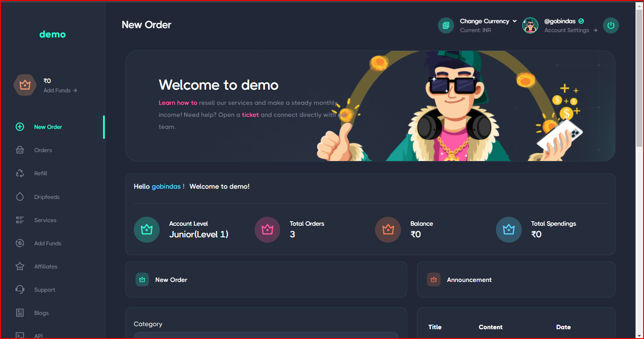This screenshot has height=339, width=644.
Task: Click the sidebar crown balance icon
Action: (x=25, y=85)
